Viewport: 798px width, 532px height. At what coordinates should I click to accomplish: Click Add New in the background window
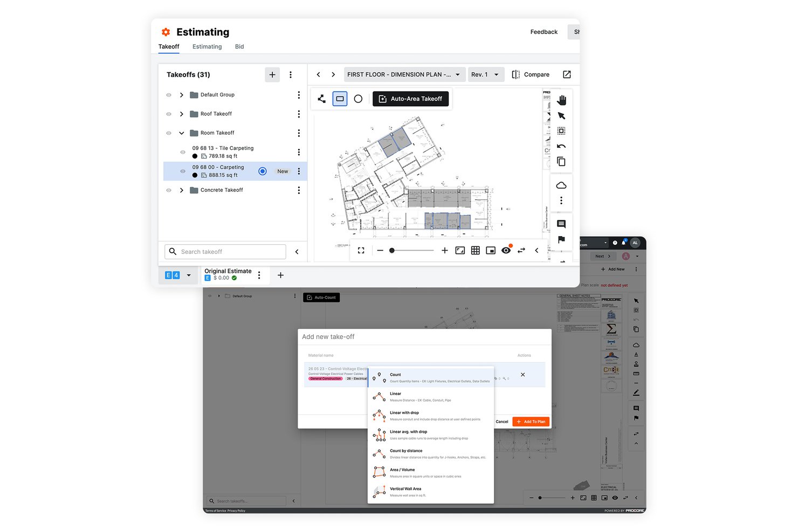click(x=613, y=269)
